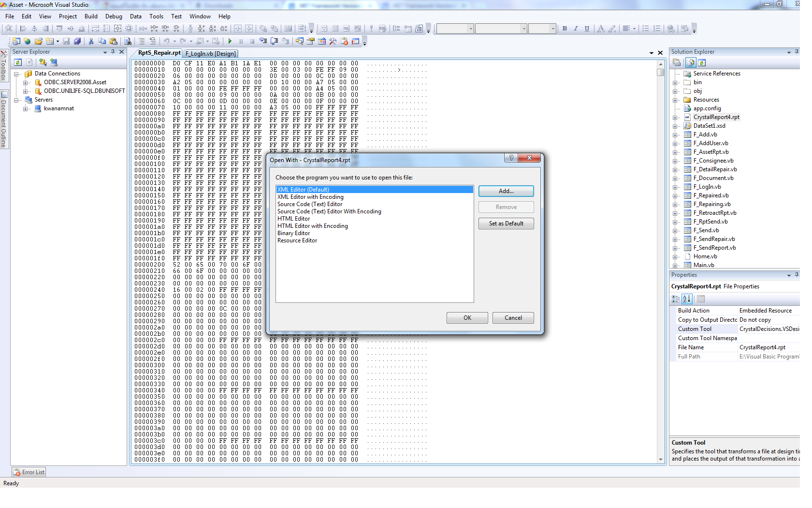Toggle Show All Files in Solution Explorer
The width and height of the screenshot is (812, 508).
tap(691, 62)
